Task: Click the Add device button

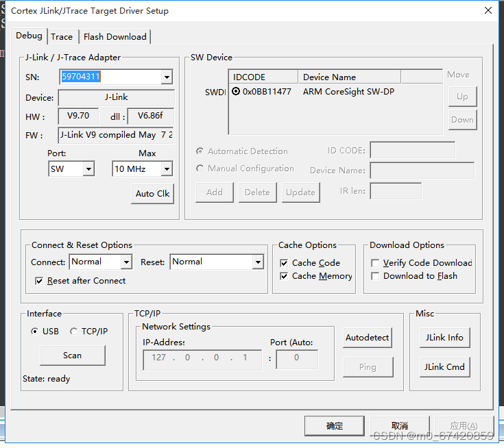Action: [x=215, y=192]
